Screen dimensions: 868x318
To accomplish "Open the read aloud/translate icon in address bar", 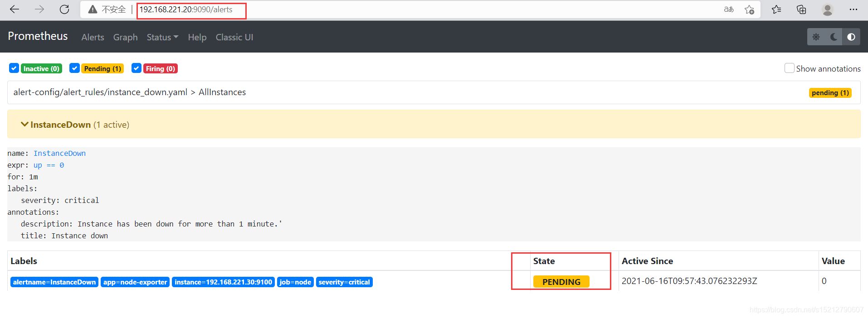I will click(729, 10).
